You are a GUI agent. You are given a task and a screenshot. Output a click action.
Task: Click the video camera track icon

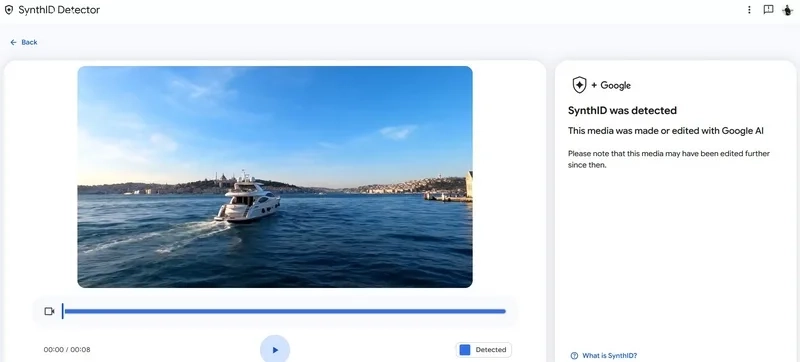[49, 311]
